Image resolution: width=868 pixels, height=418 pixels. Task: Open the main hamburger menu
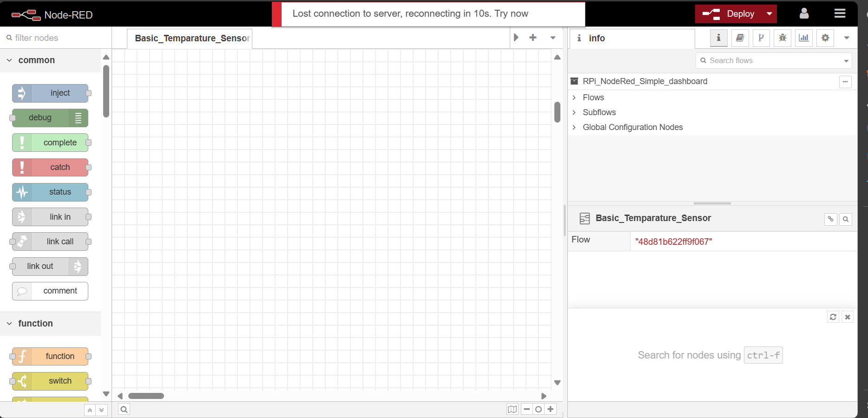(840, 13)
